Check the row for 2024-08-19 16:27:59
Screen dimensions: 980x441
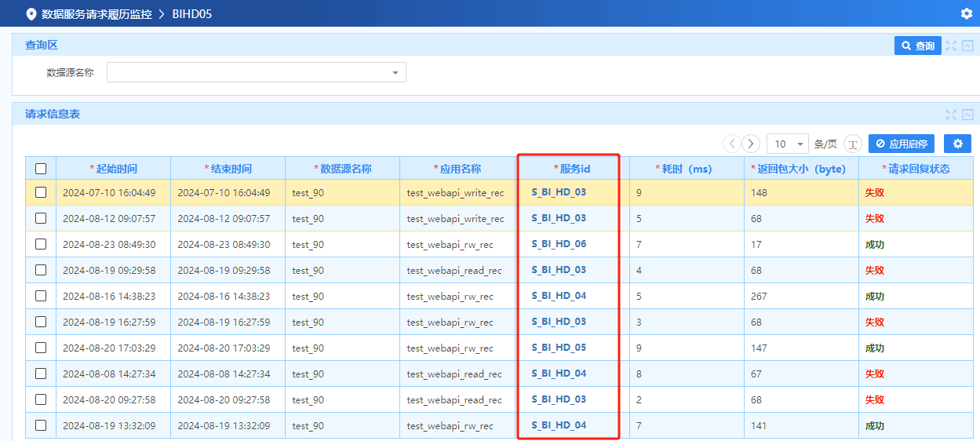click(41, 322)
